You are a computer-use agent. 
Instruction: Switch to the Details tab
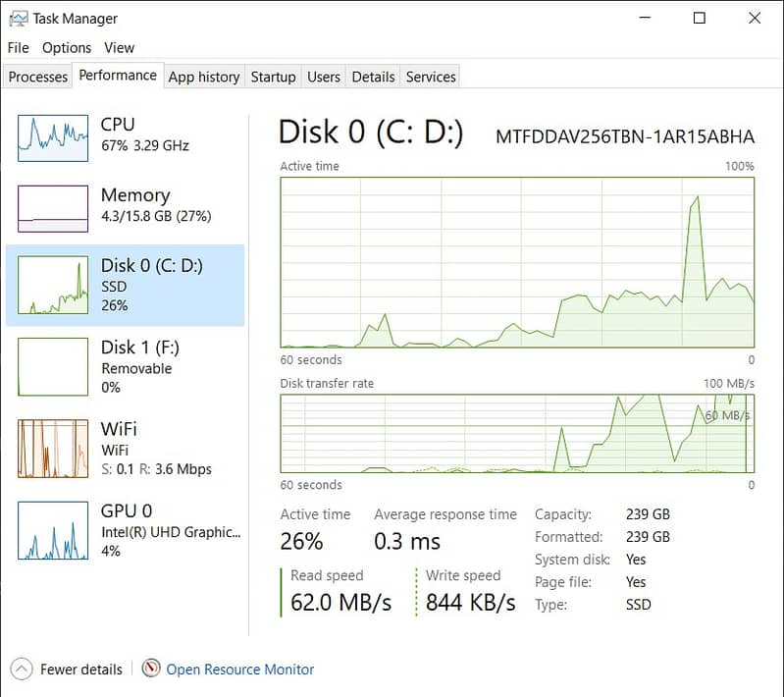click(373, 77)
